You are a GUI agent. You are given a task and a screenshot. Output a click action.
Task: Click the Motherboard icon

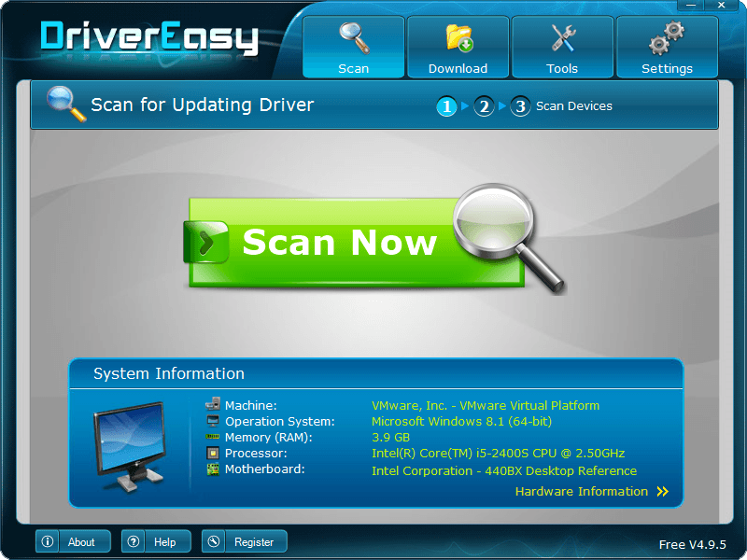(x=213, y=469)
